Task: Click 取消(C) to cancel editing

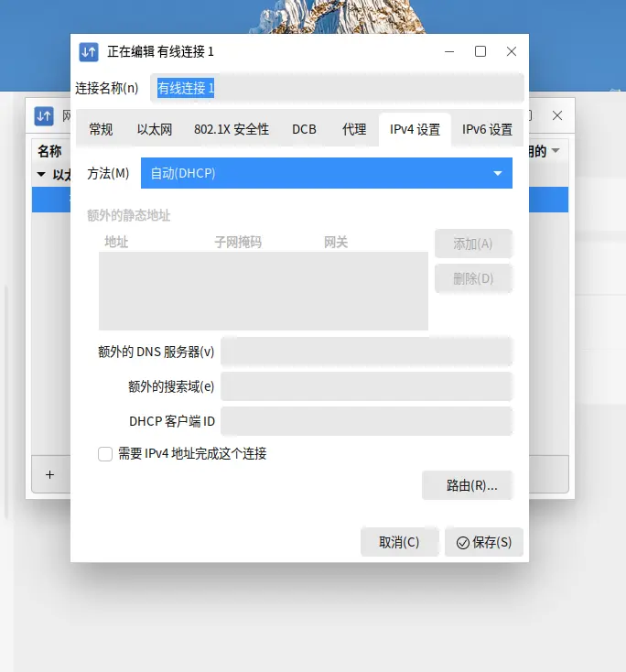Action: [x=399, y=542]
